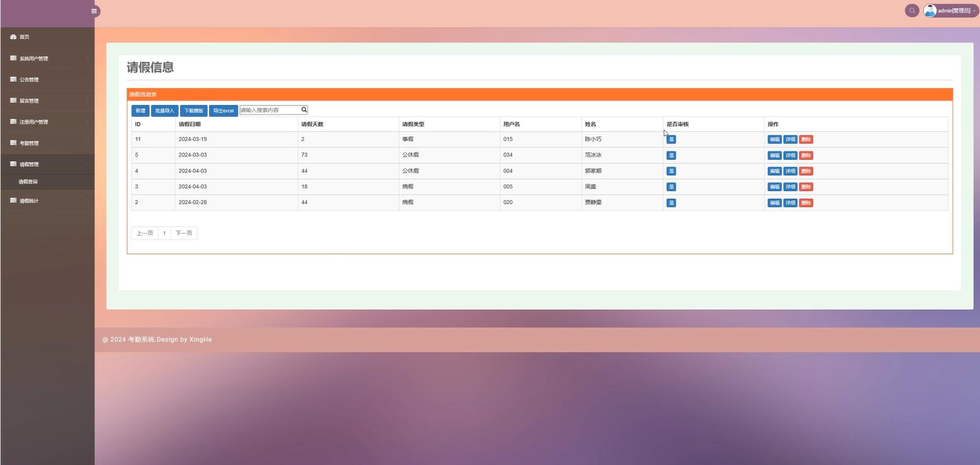Click the round search icon in the top bar

pyautogui.click(x=912, y=10)
